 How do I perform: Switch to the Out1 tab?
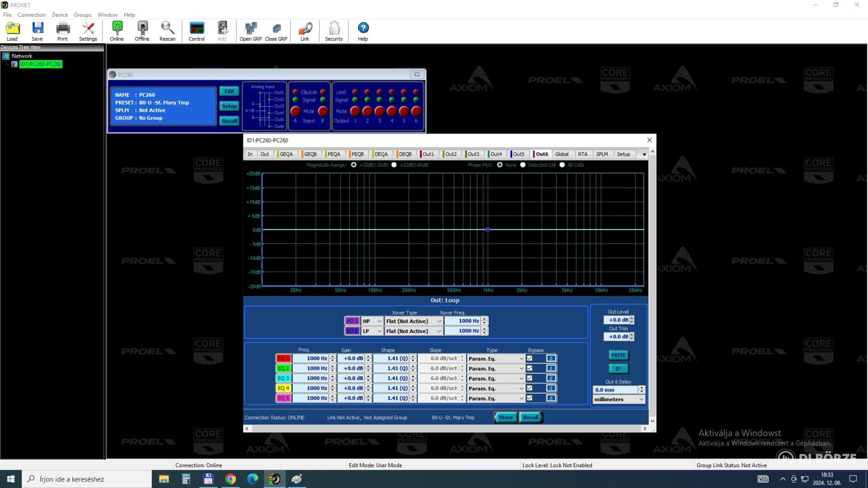point(428,154)
